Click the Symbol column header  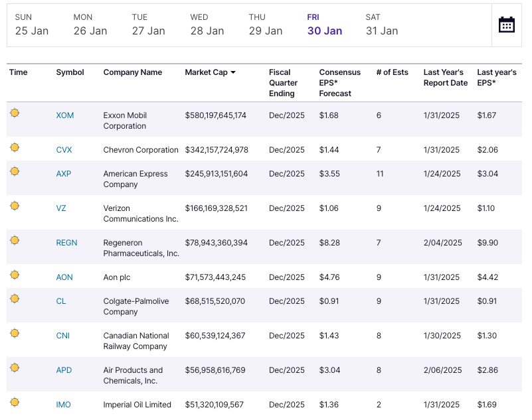point(70,72)
